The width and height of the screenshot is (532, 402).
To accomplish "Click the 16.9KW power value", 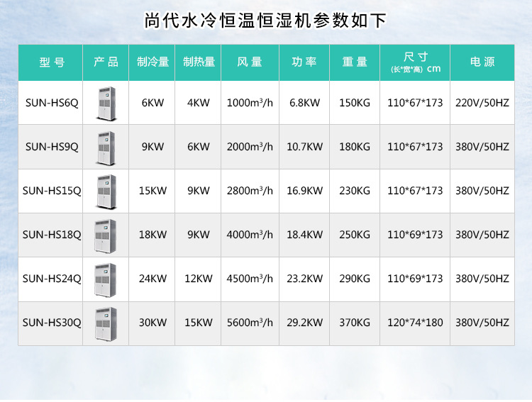I will tap(305, 191).
